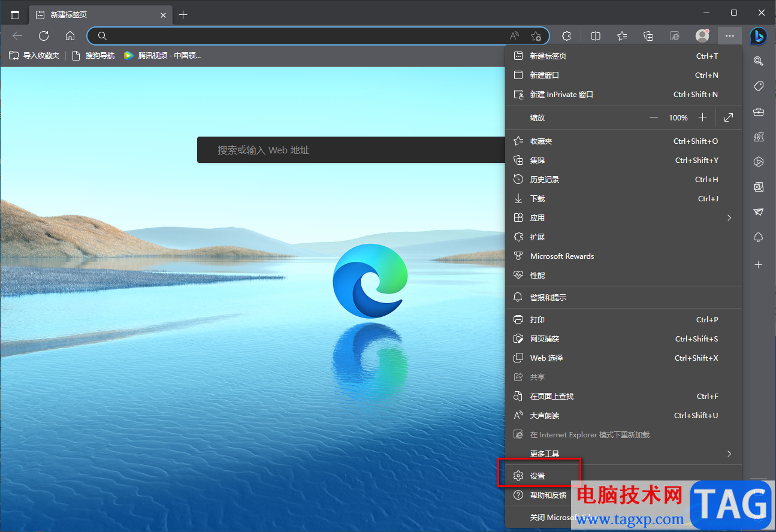Close the Settings and more menu

tap(729, 36)
